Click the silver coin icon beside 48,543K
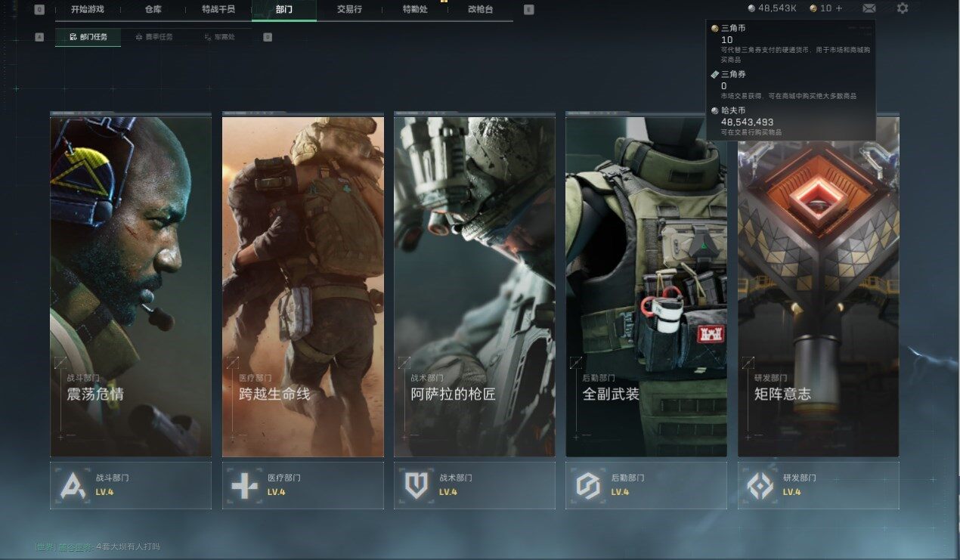 point(751,8)
